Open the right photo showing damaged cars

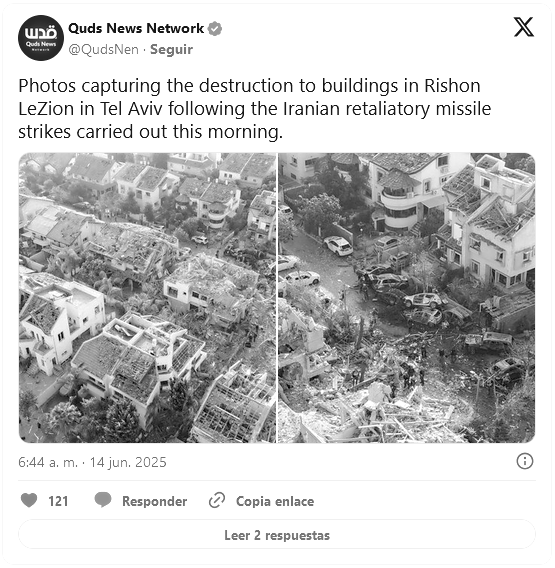[406, 298]
